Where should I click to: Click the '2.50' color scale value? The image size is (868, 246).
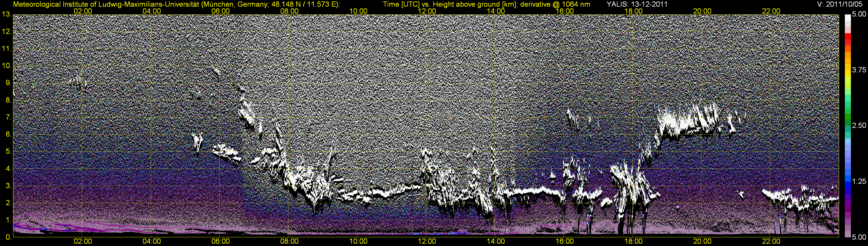(x=859, y=125)
